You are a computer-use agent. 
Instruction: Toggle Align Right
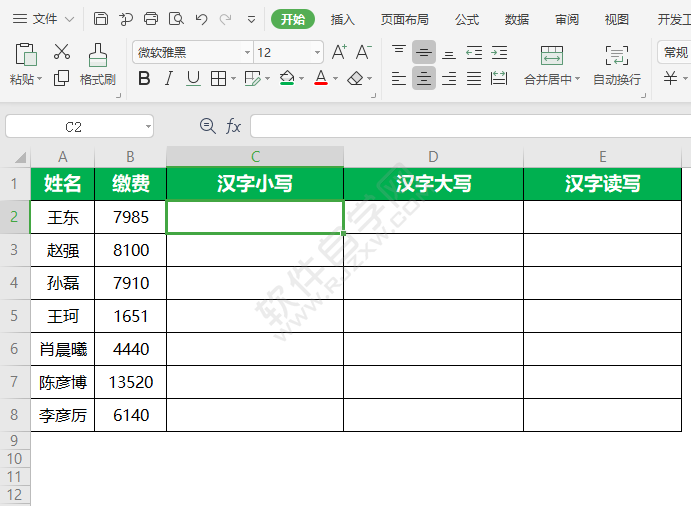449,78
